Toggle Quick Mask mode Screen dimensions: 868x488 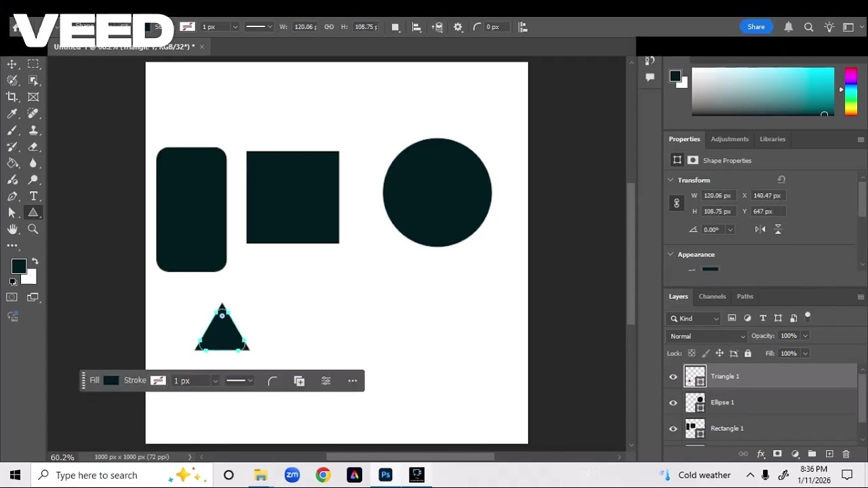pyautogui.click(x=12, y=298)
